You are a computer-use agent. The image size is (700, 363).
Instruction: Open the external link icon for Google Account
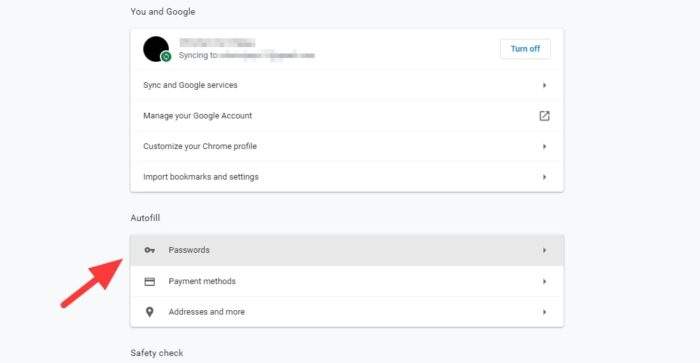point(544,116)
